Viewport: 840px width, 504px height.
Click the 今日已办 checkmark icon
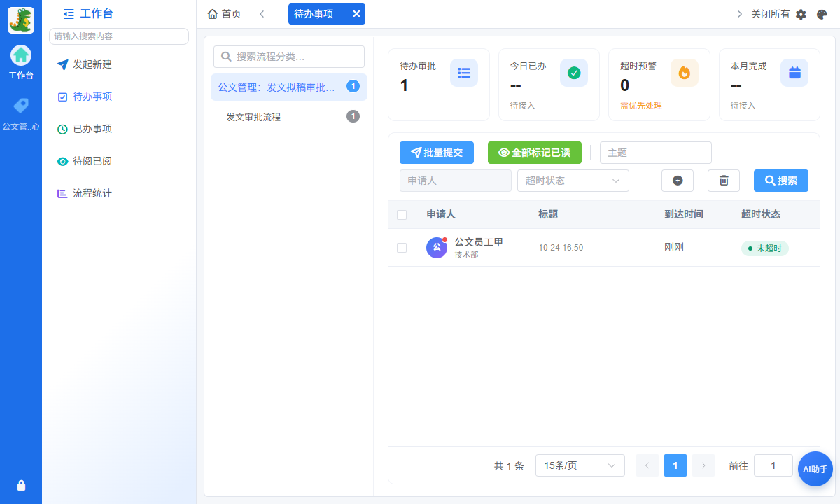click(x=574, y=73)
